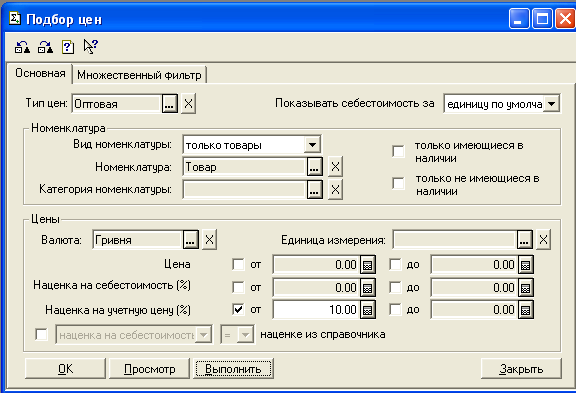Enable только не имеющиеся в наличии checkbox
Image resolution: width=576 pixels, height=393 pixels.
coord(398,183)
